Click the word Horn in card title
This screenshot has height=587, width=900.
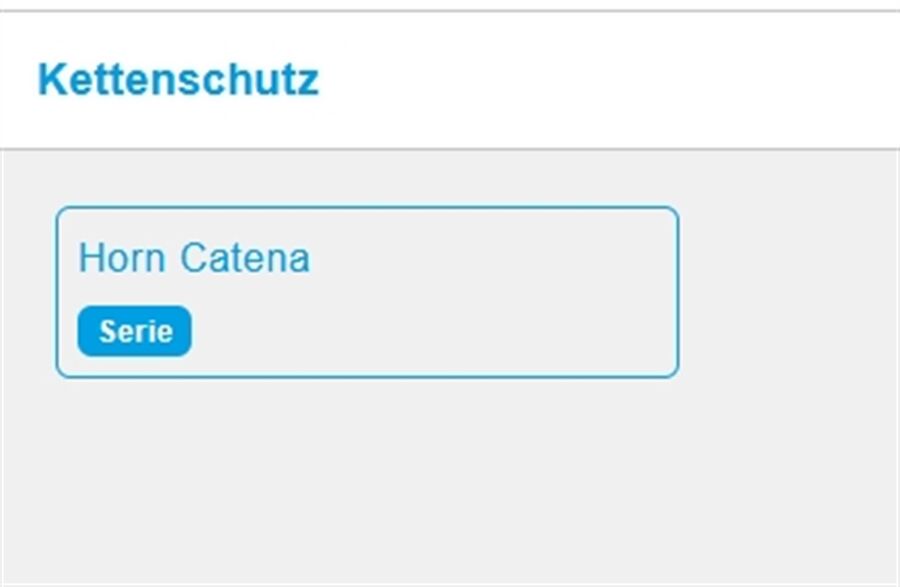click(121, 258)
